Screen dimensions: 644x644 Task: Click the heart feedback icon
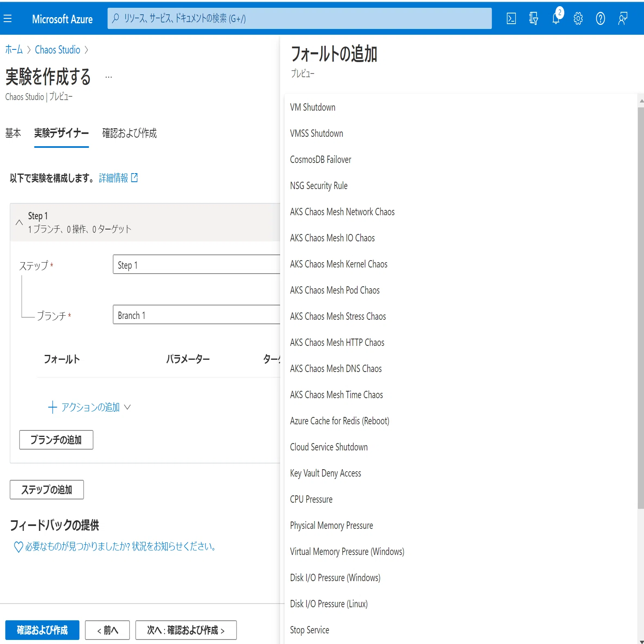[x=18, y=547]
